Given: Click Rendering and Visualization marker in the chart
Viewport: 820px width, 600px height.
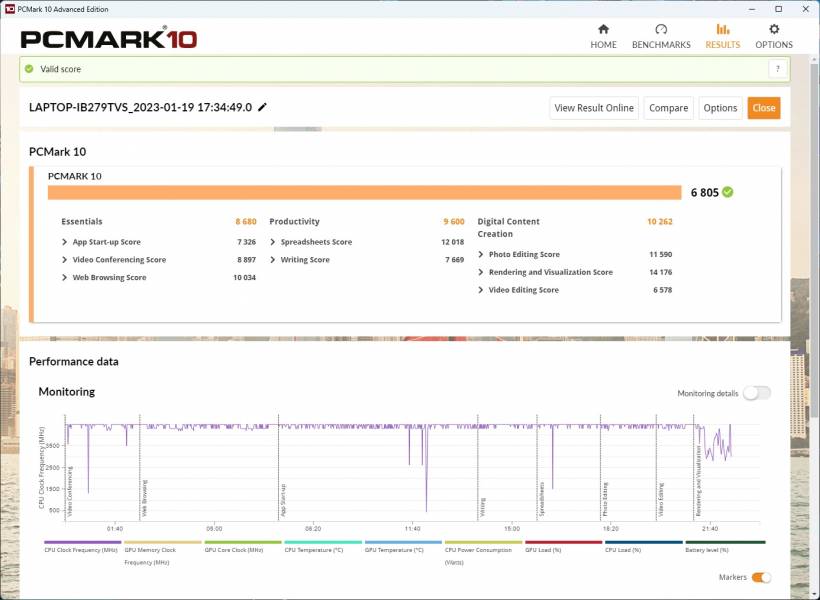Looking at the screenshot, I should click(x=699, y=481).
